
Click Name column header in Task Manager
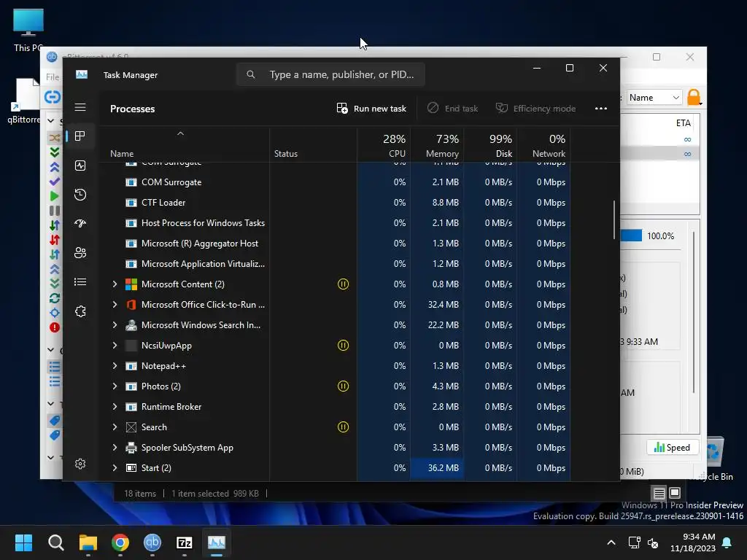184,145
